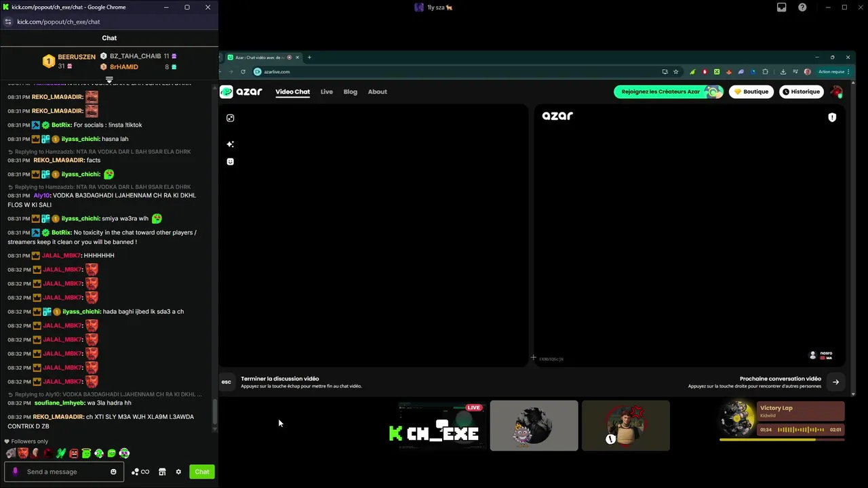Send the message with the green Chat button
Screen dimensions: 868x488
coord(202,472)
